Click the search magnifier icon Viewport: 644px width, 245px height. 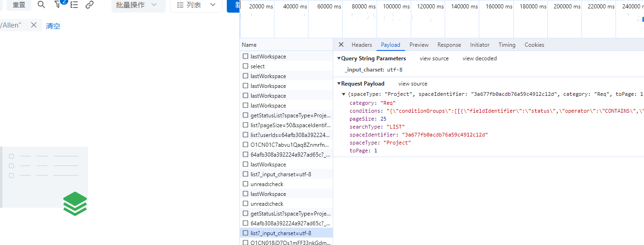pos(42,5)
